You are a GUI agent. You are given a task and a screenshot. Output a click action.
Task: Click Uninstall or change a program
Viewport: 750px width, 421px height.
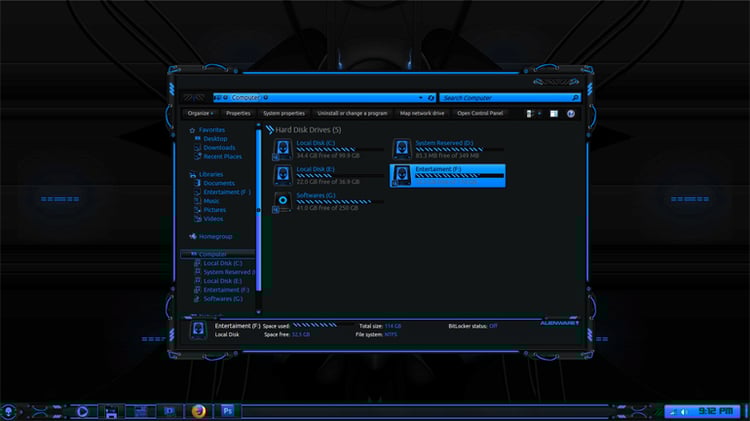coord(352,113)
